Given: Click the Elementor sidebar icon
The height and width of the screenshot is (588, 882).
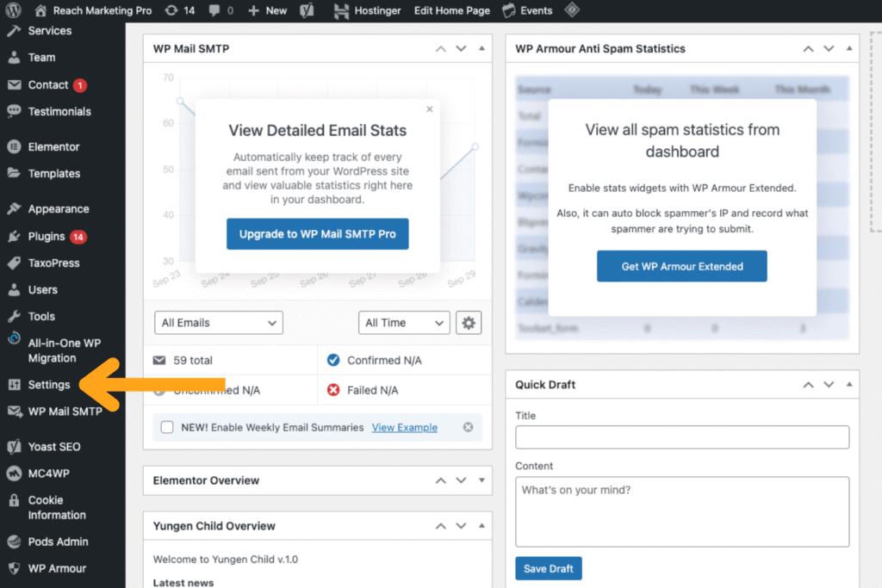Looking at the screenshot, I should pyautogui.click(x=14, y=146).
